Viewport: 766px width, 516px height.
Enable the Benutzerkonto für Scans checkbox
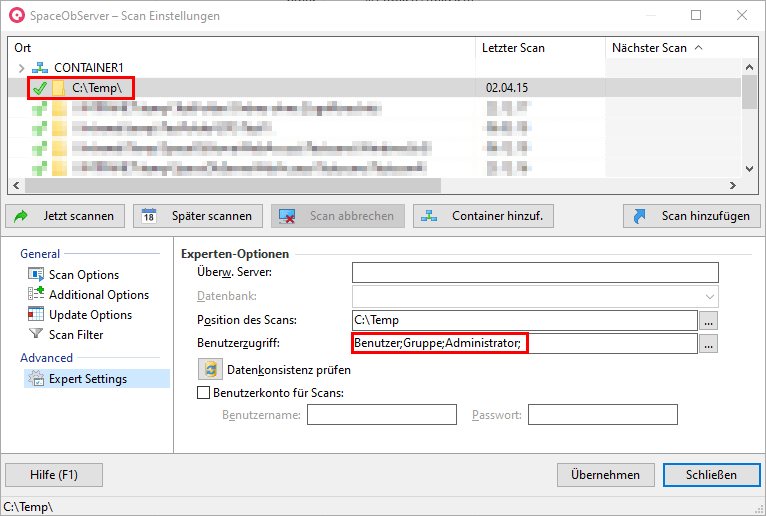coord(203,392)
